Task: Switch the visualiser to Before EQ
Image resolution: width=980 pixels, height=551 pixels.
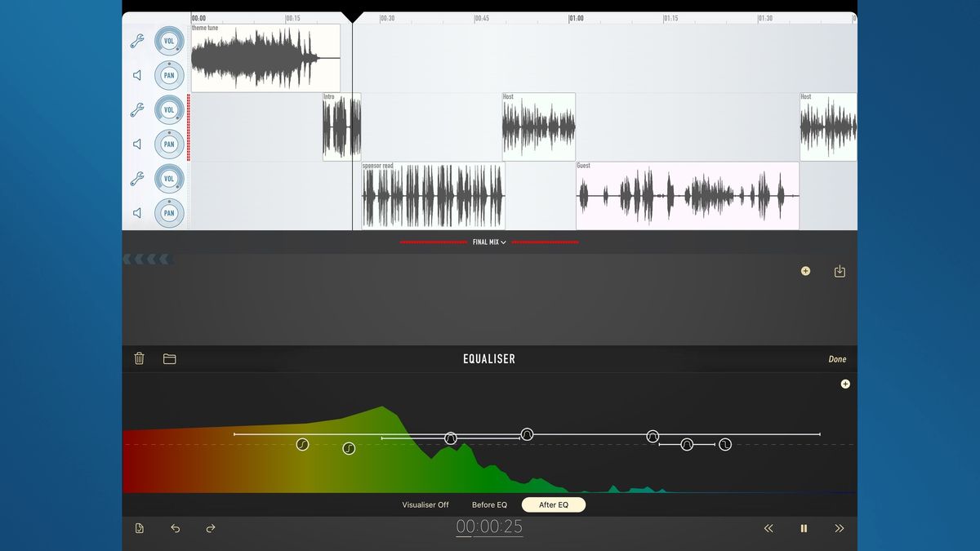Action: coord(489,504)
